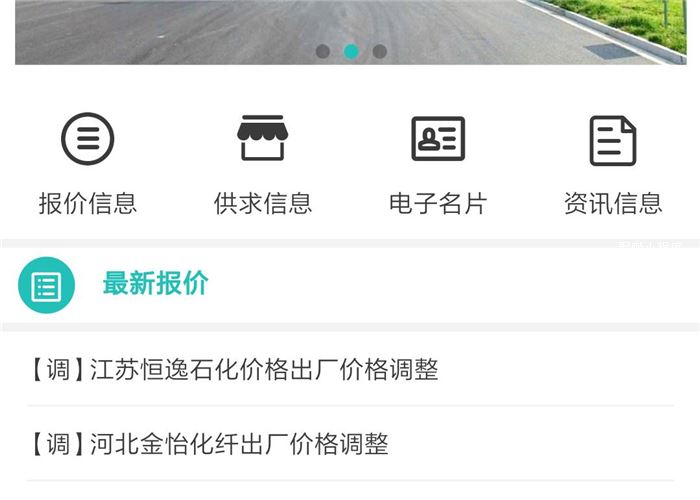This screenshot has height=500, width=700.
Task: Select the active teal carousel dot
Action: 351,51
